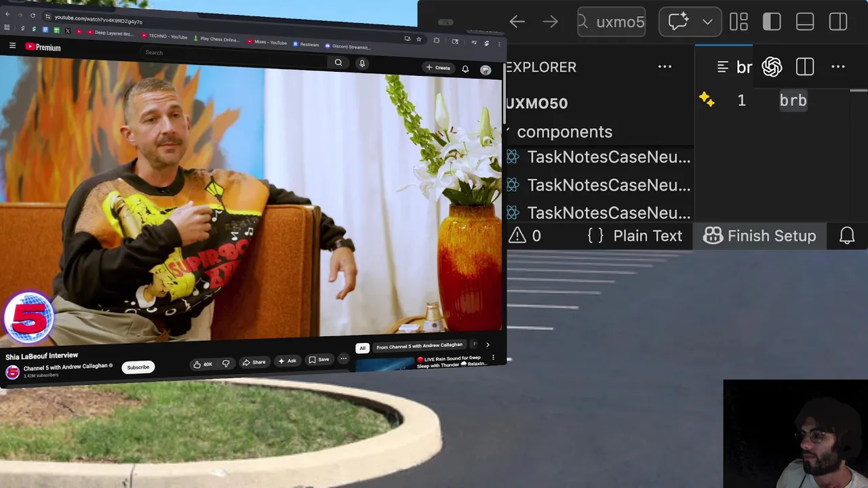Show problems warning count in status bar

coord(525,236)
